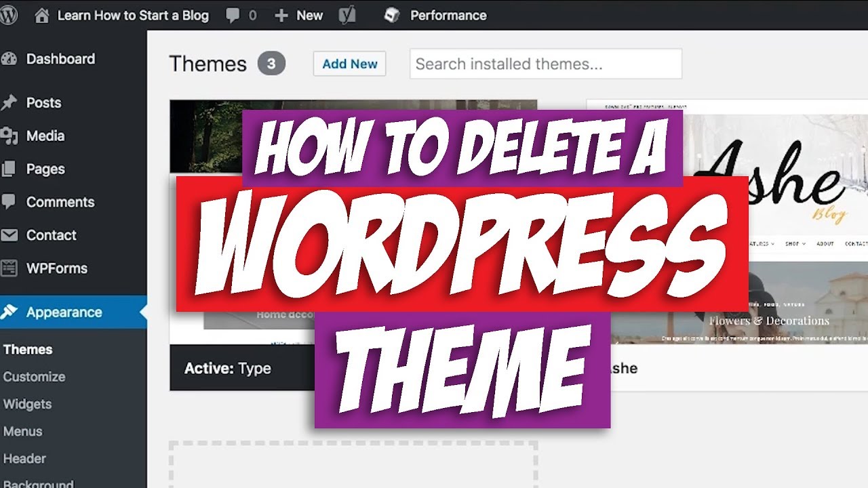Click the WordPress logo in the admin bar
The width and height of the screenshot is (868, 488).
tap(7, 15)
